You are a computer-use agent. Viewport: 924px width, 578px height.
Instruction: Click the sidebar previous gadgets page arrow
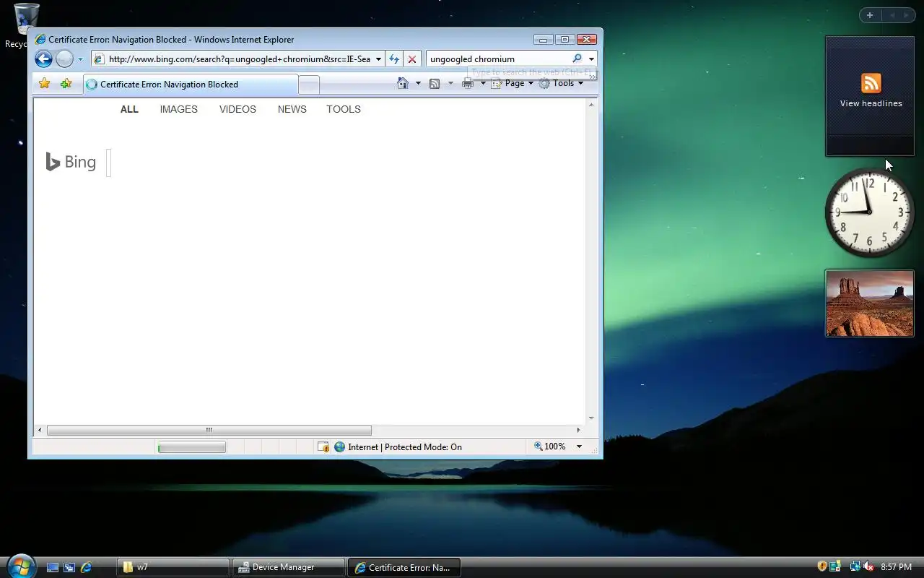point(892,15)
